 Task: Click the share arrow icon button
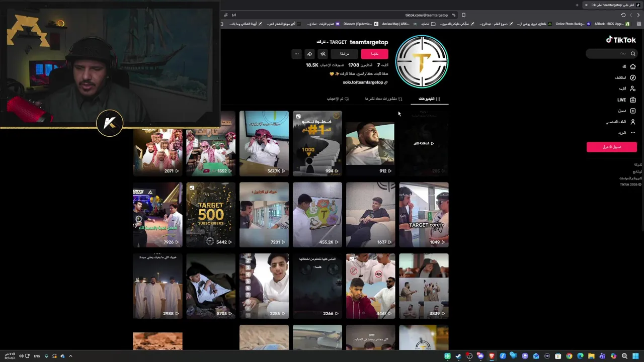(x=309, y=54)
